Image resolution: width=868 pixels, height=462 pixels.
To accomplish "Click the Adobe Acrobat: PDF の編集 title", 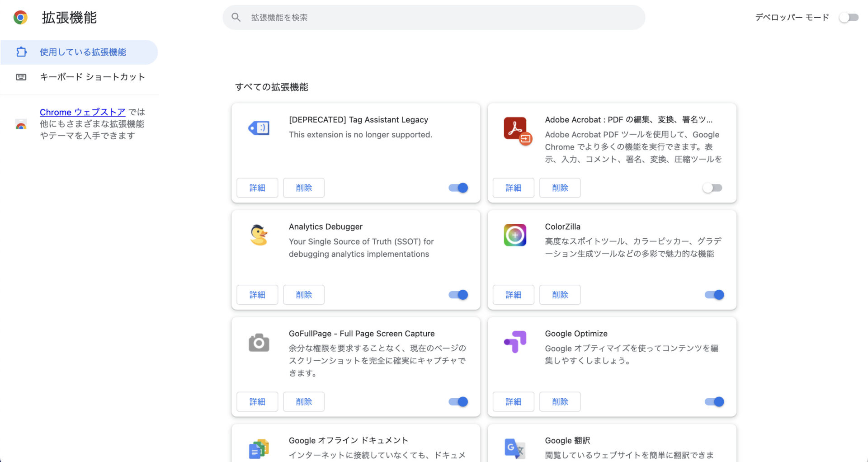I will click(629, 120).
